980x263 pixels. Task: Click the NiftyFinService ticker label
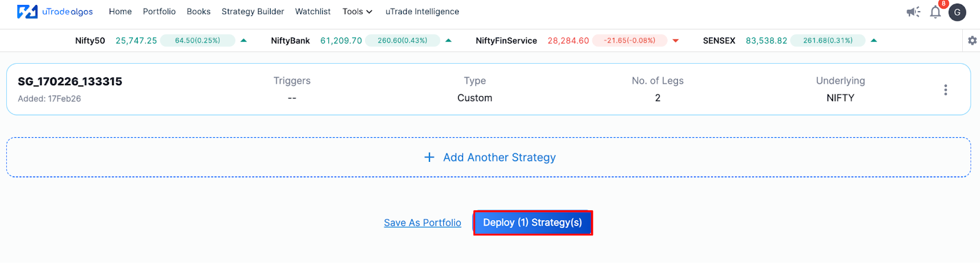[x=507, y=40]
